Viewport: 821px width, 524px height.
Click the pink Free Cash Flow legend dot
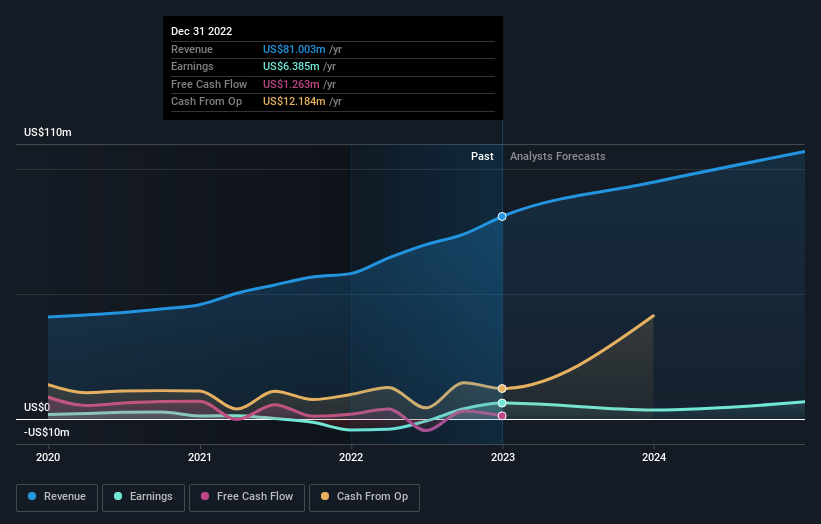(x=205, y=496)
